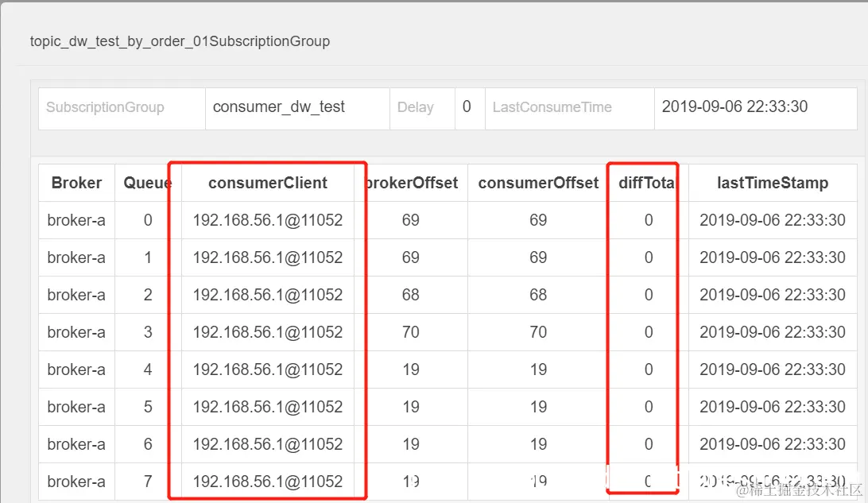Click the Queue column header
This screenshot has width=868, height=503.
coord(147,183)
